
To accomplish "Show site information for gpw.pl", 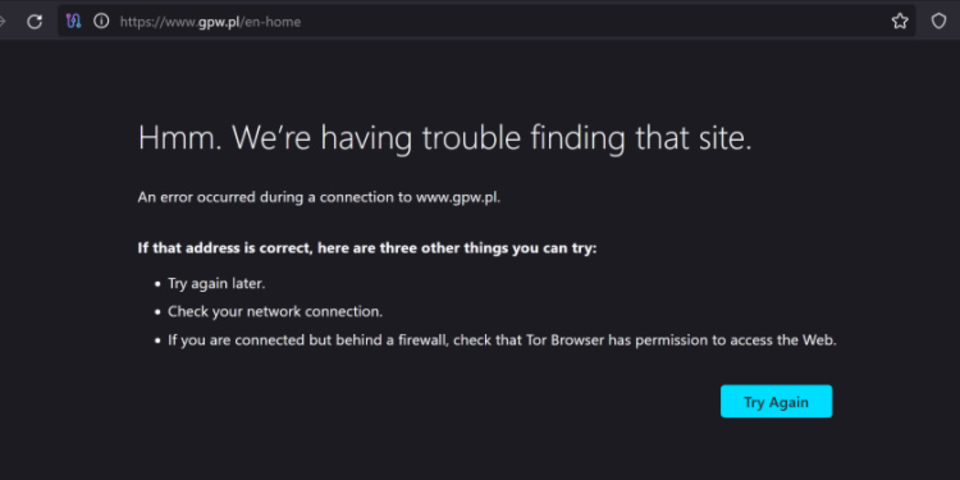I will pos(101,21).
